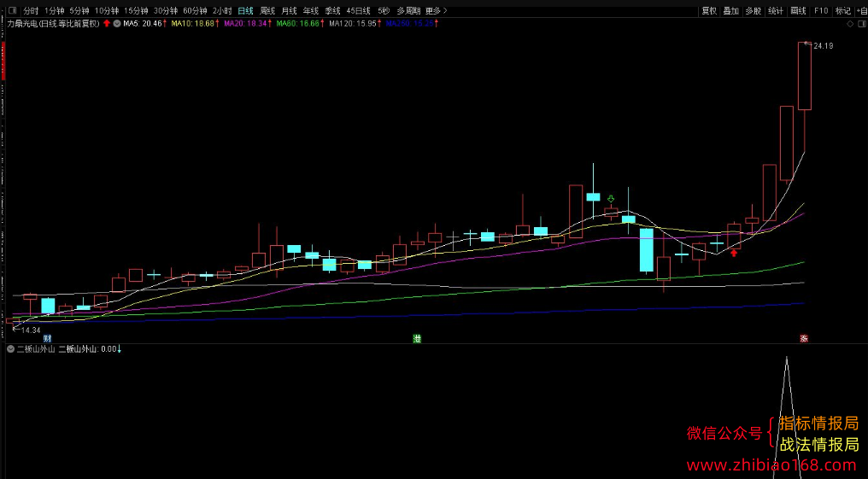Image resolution: width=868 pixels, height=479 pixels.
Task: Open F10 company information
Action: click(821, 10)
